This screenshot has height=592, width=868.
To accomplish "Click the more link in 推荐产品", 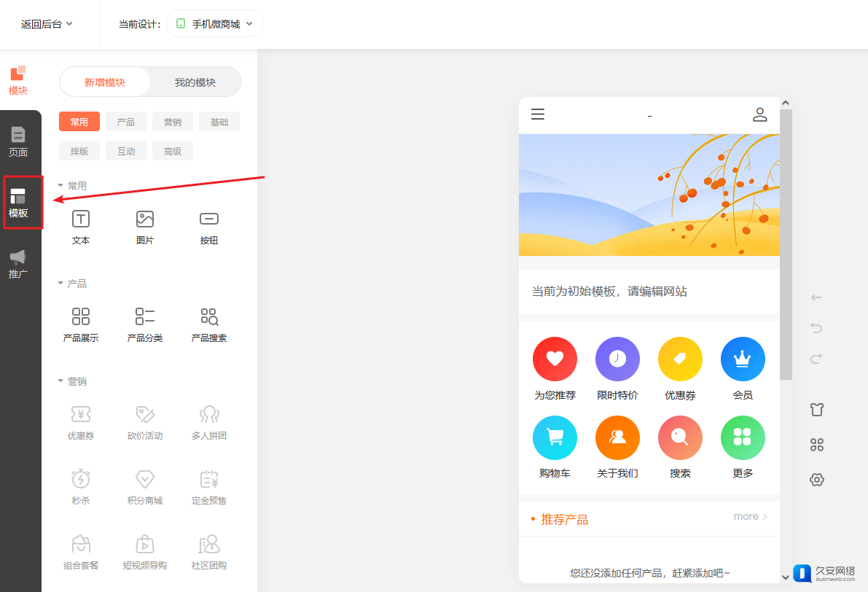I will (x=750, y=517).
